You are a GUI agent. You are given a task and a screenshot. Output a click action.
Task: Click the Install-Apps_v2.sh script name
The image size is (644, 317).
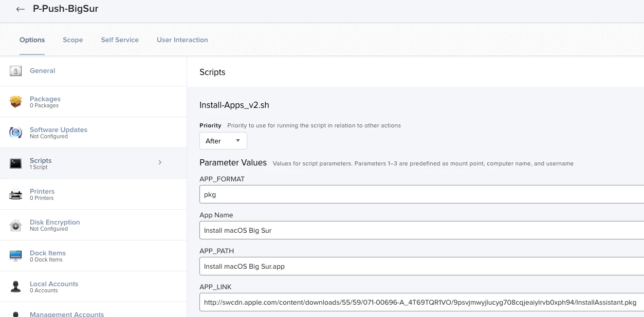click(234, 105)
